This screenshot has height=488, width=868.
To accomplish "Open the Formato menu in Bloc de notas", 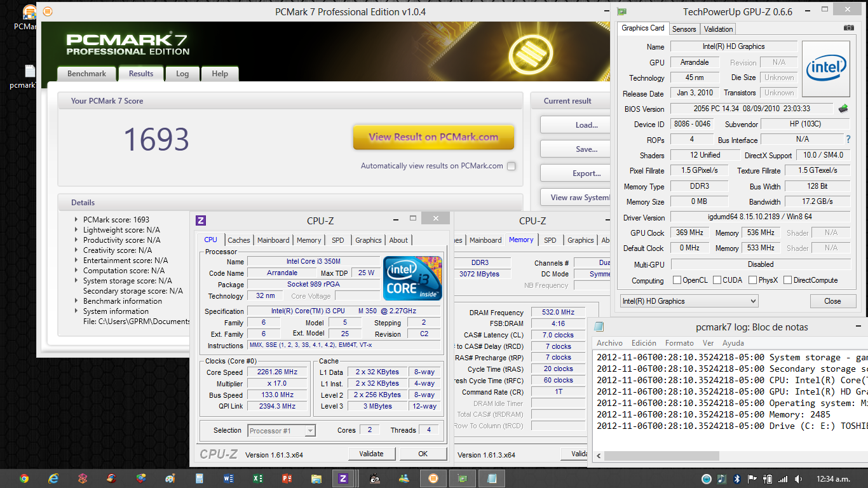I will coord(679,343).
